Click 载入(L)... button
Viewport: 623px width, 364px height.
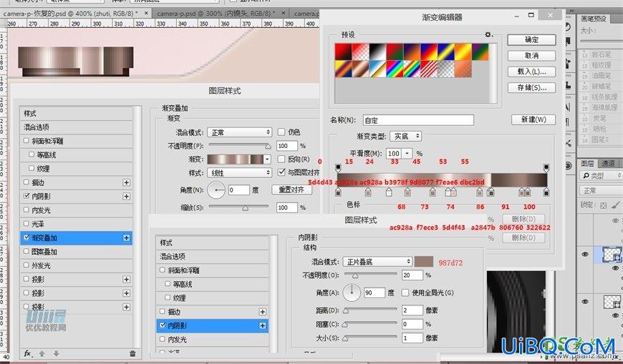click(531, 72)
